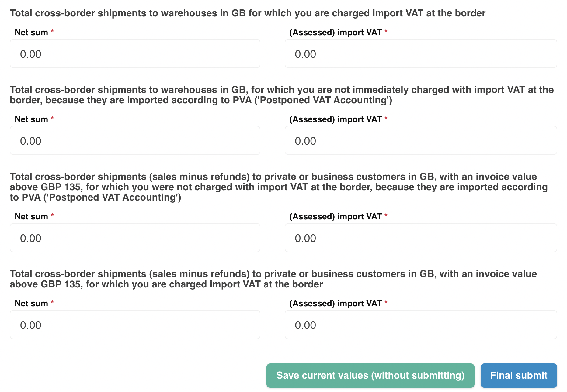Focus import VAT field for warehouse shipments charged at border
Image resolution: width=567 pixels, height=392 pixels.
click(x=421, y=53)
